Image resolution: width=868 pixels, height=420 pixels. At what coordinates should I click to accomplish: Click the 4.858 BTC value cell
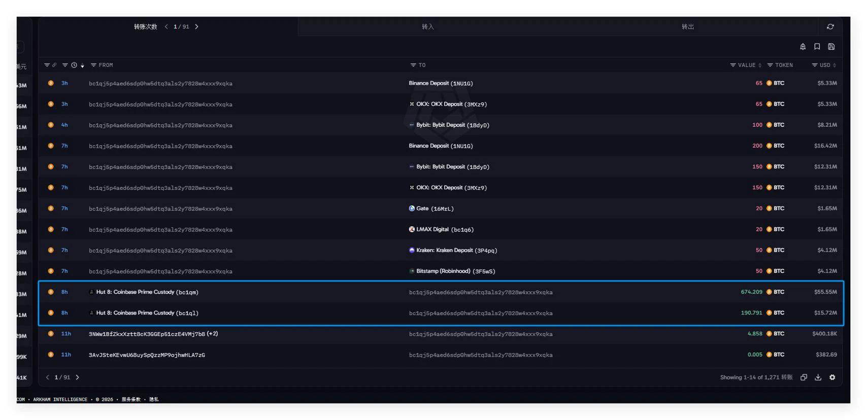pos(755,334)
